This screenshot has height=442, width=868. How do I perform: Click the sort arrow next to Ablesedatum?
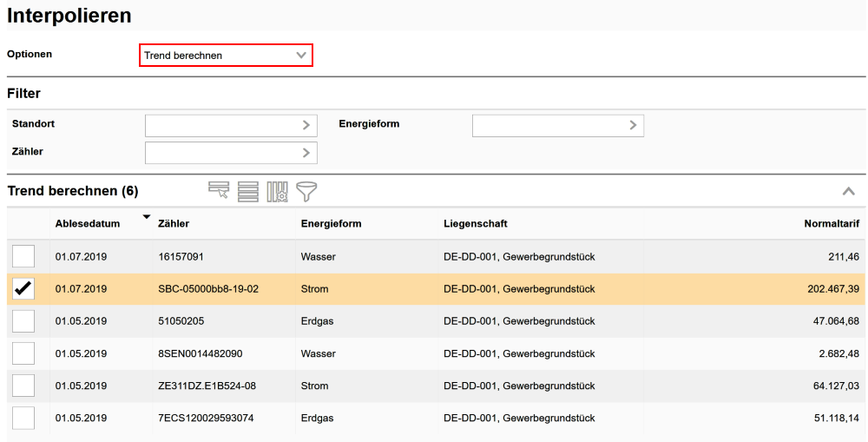pyautogui.click(x=146, y=217)
